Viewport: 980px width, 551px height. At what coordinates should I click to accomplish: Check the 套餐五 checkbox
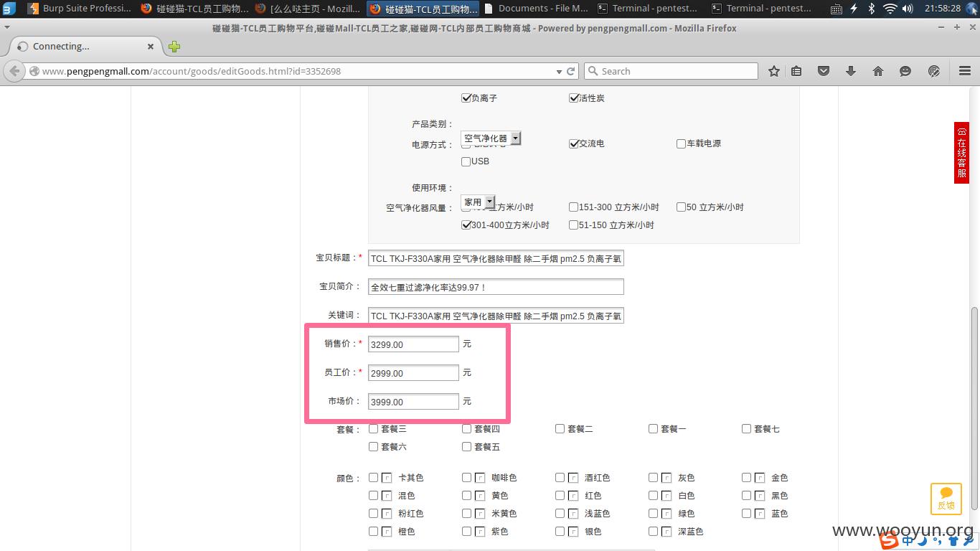(466, 446)
